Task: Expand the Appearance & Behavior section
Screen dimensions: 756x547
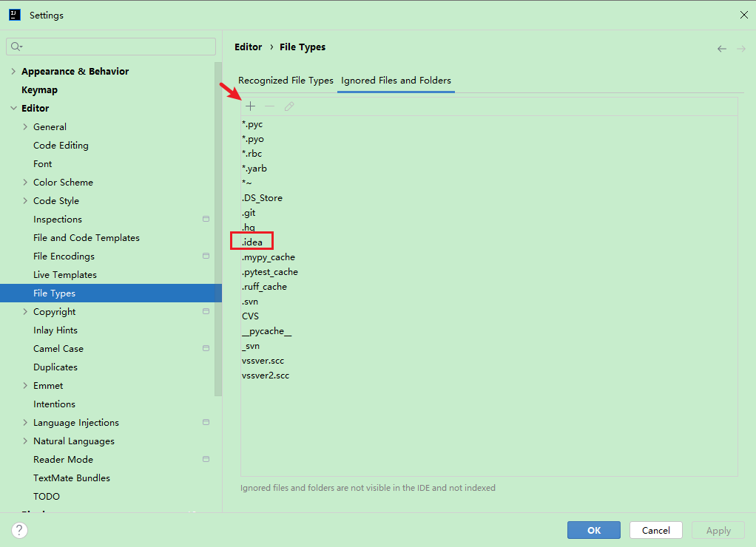Action: coord(13,72)
